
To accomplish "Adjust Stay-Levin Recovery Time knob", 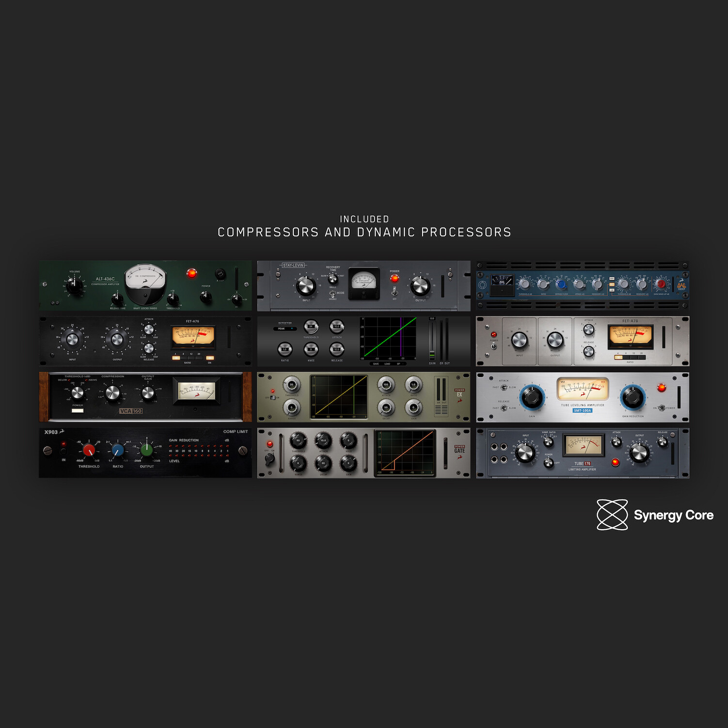I will [x=332, y=279].
